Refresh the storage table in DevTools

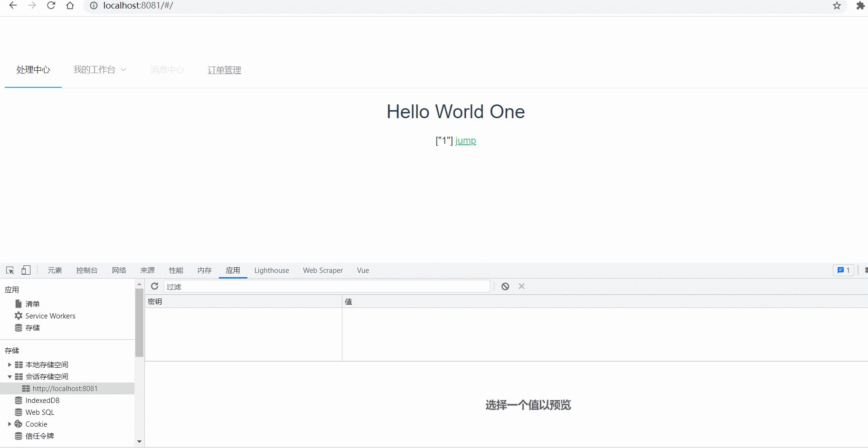coord(154,286)
